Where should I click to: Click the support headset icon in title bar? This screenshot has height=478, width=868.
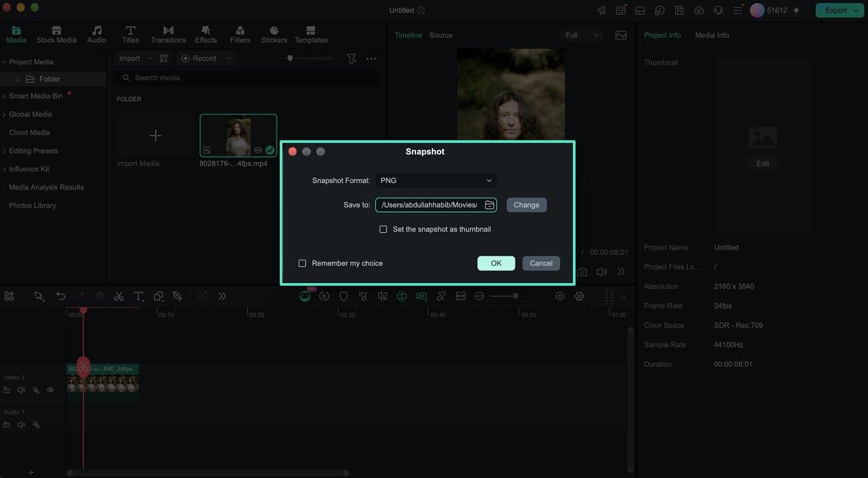pos(718,10)
